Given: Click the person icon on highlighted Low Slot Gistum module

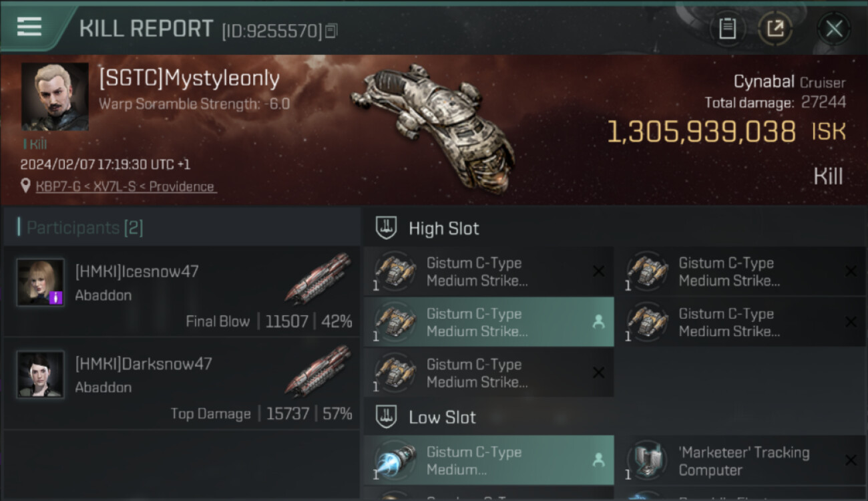Looking at the screenshot, I should tap(598, 460).
